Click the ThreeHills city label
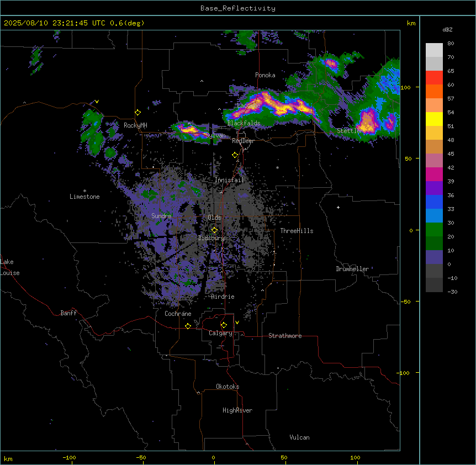 coord(297,231)
